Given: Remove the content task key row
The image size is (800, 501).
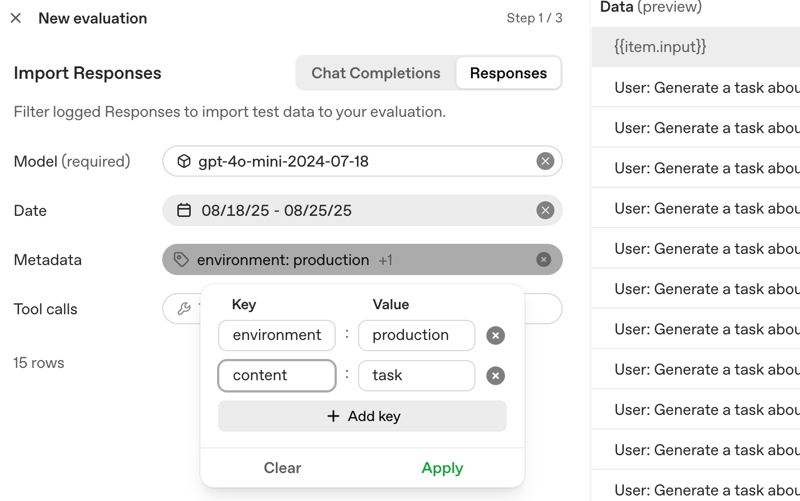Looking at the screenshot, I should click(x=495, y=376).
